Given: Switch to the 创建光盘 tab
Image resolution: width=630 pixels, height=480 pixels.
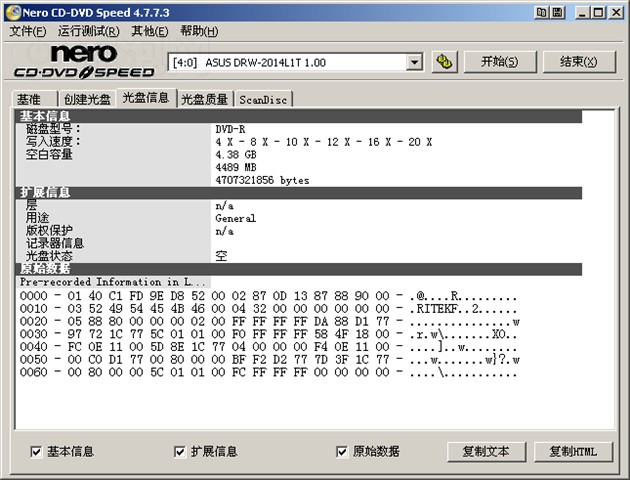Looking at the screenshot, I should 87,99.
